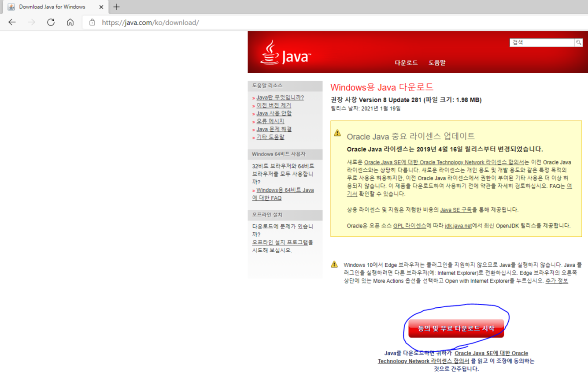The height and width of the screenshot is (384, 588).
Task: Go to browser home icon
Action: [70, 22]
